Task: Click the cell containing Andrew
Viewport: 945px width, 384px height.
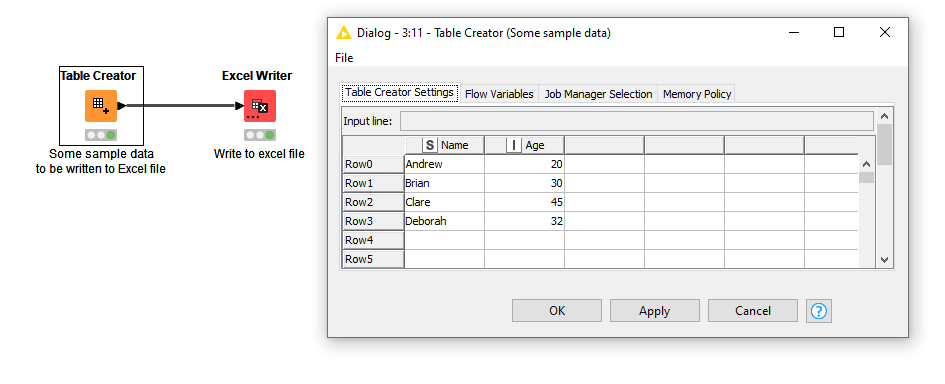Action: pyautogui.click(x=445, y=164)
